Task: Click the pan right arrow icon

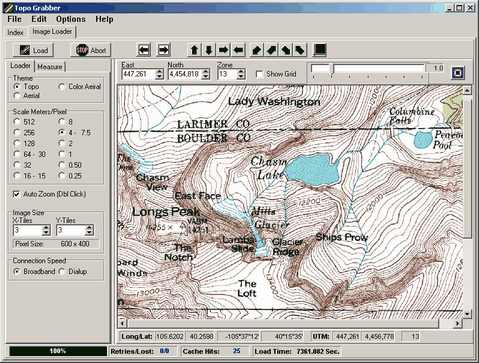Action: (x=223, y=50)
